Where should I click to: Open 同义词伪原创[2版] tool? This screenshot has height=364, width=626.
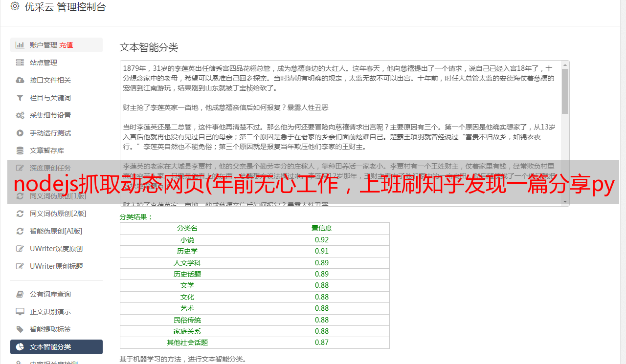coord(56,214)
